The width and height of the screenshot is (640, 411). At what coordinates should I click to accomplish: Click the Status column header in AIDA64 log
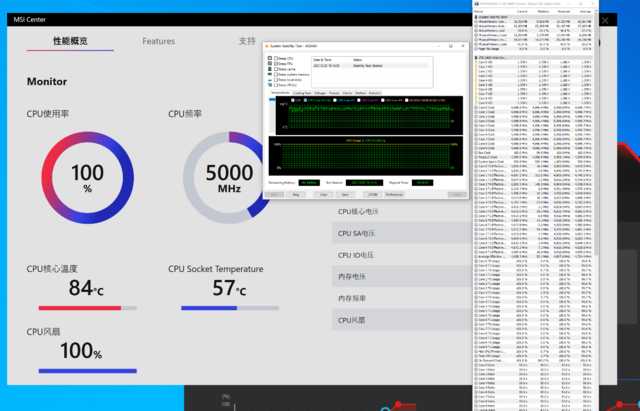tap(358, 60)
